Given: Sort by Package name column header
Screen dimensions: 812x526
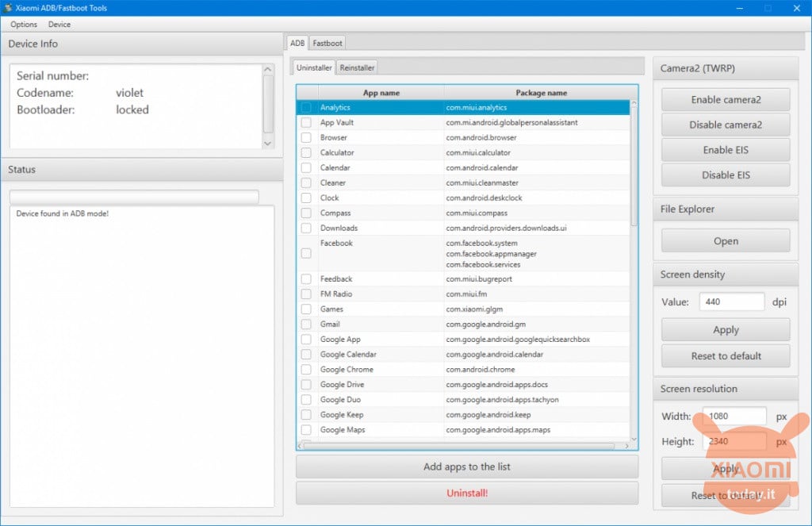Looking at the screenshot, I should 541,93.
